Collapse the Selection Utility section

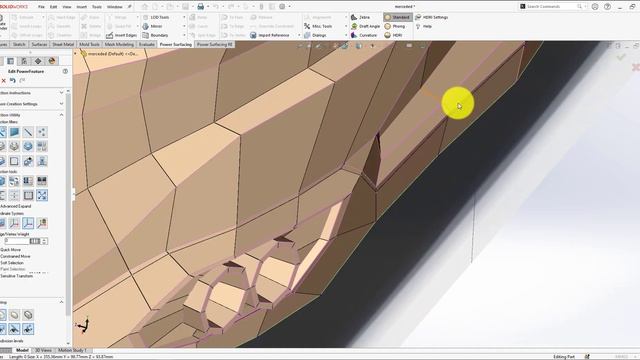(x=62, y=115)
